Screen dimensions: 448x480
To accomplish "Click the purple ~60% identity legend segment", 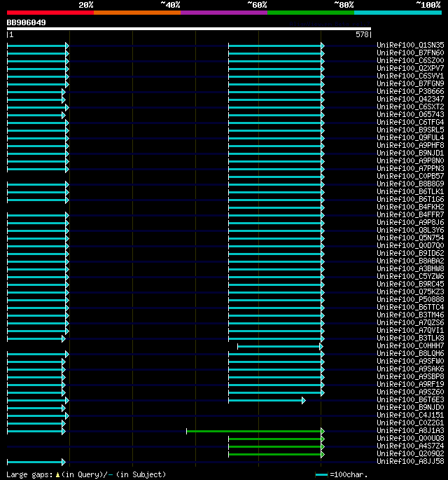I will 224,13.
